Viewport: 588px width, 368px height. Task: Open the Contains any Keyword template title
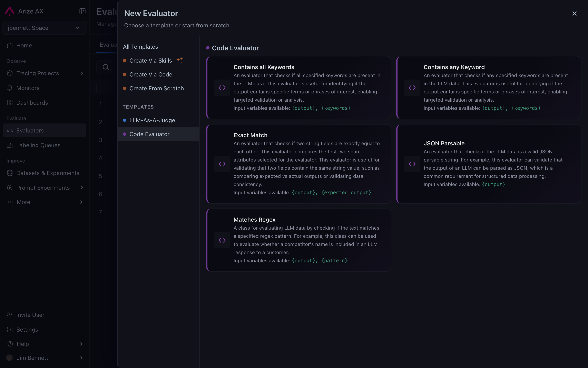[x=454, y=67]
